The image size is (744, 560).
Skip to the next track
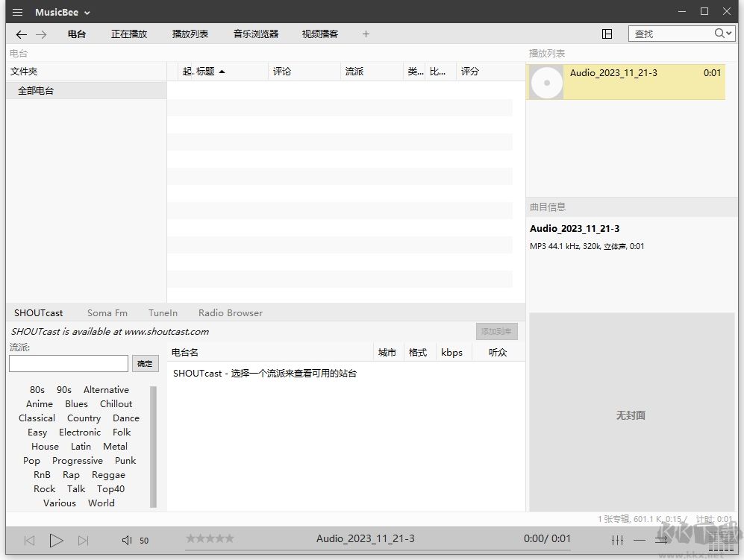[84, 540]
